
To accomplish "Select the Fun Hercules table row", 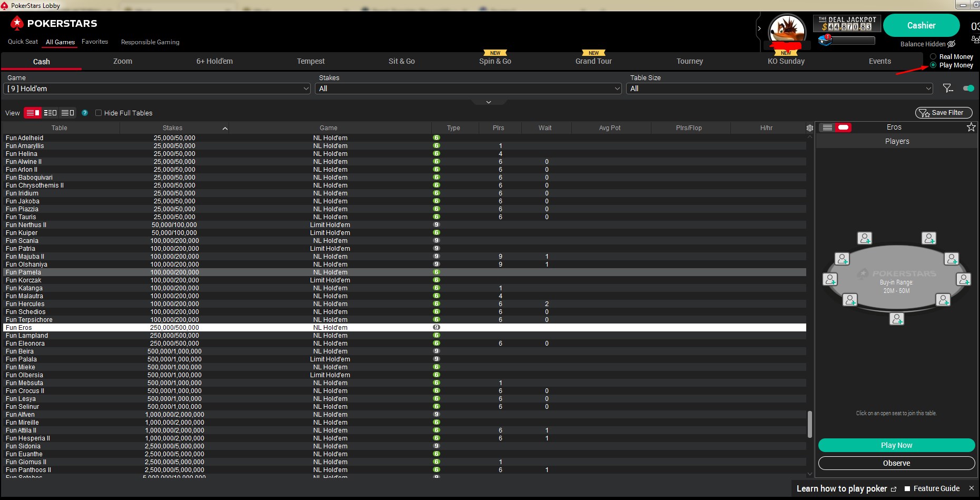I will pyautogui.click(x=404, y=304).
